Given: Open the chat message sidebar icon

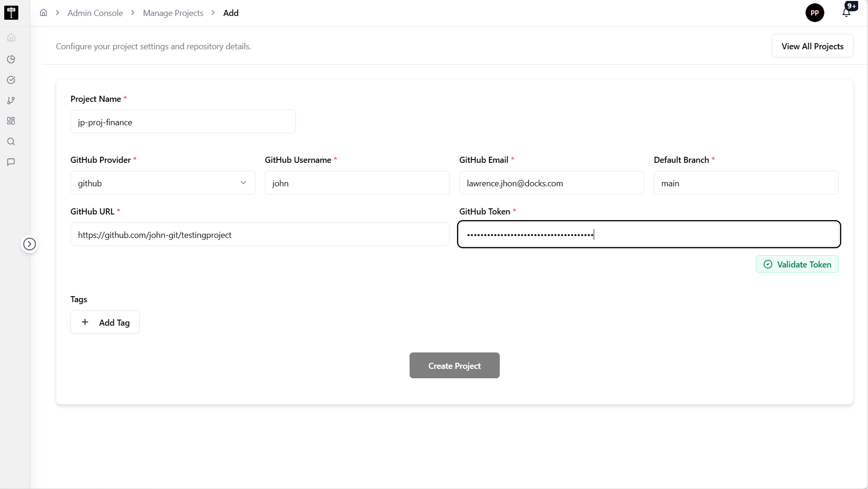Looking at the screenshot, I should [x=11, y=162].
